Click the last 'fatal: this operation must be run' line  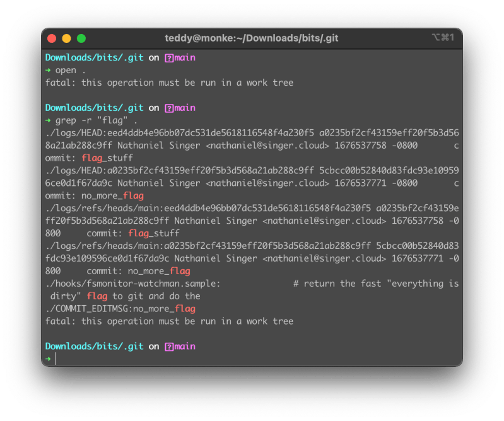pyautogui.click(x=169, y=321)
